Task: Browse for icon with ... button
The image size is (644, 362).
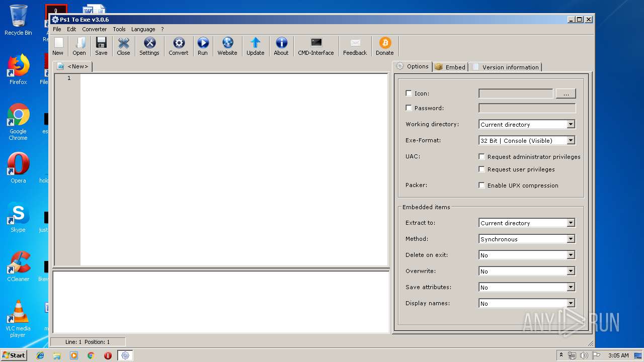Action: (x=566, y=94)
